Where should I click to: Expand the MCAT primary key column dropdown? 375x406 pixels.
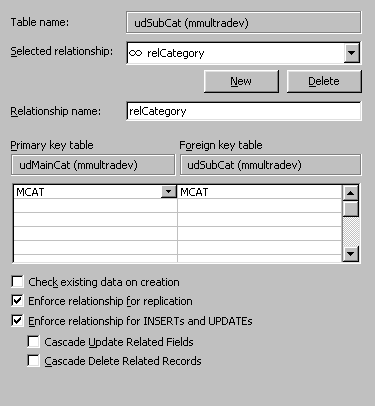169,192
